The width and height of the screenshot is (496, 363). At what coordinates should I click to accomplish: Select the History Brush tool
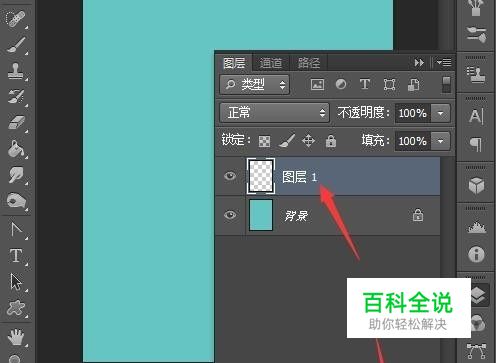click(x=16, y=97)
